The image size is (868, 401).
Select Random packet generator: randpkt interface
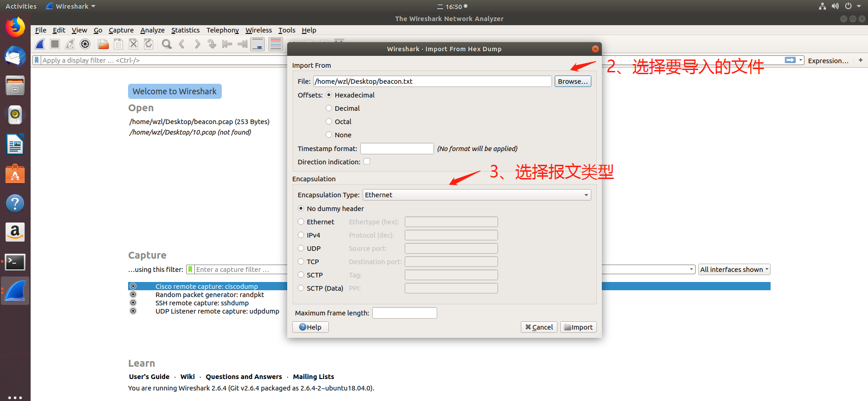(x=209, y=295)
